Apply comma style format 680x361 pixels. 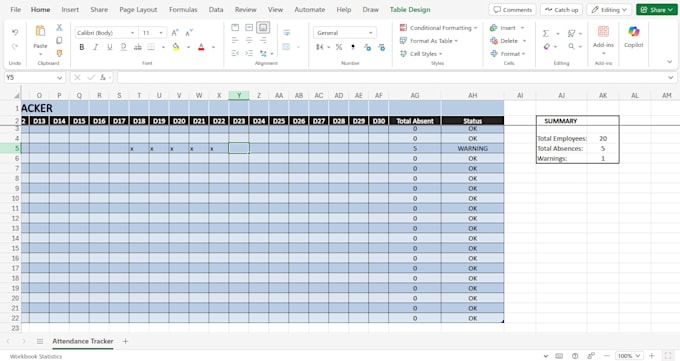tap(353, 47)
